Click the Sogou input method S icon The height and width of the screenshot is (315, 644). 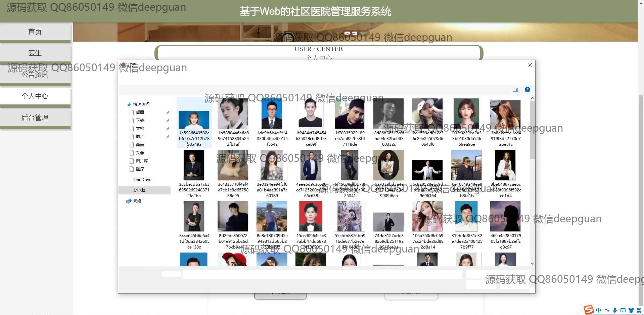[x=588, y=310]
